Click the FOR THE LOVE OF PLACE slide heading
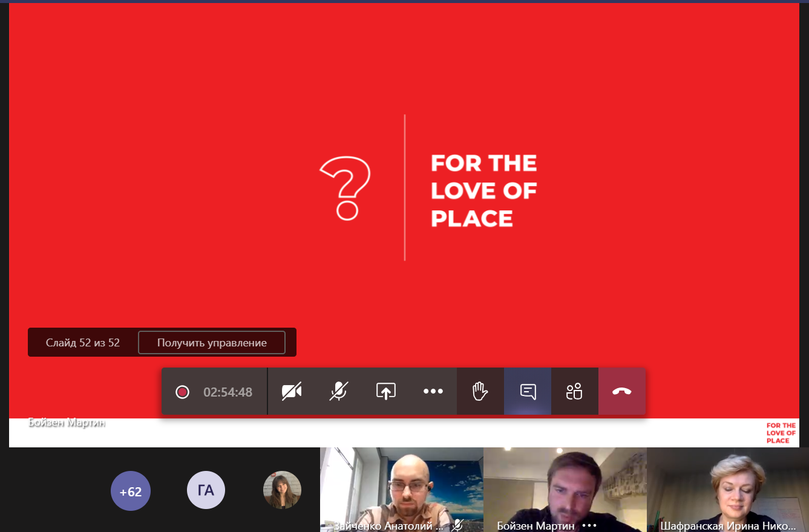This screenshot has height=532, width=809. 483,190
